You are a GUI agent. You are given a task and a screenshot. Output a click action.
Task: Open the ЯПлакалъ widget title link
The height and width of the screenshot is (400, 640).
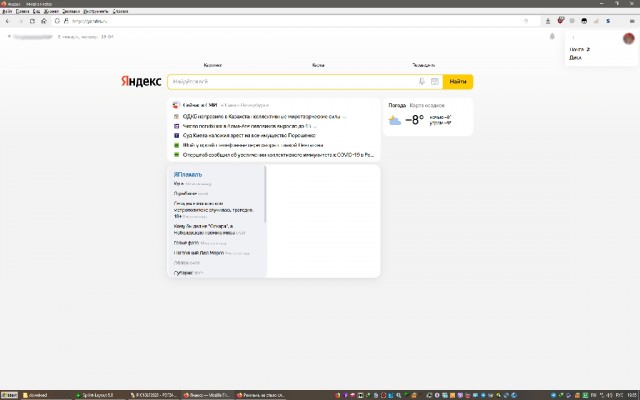(188, 174)
